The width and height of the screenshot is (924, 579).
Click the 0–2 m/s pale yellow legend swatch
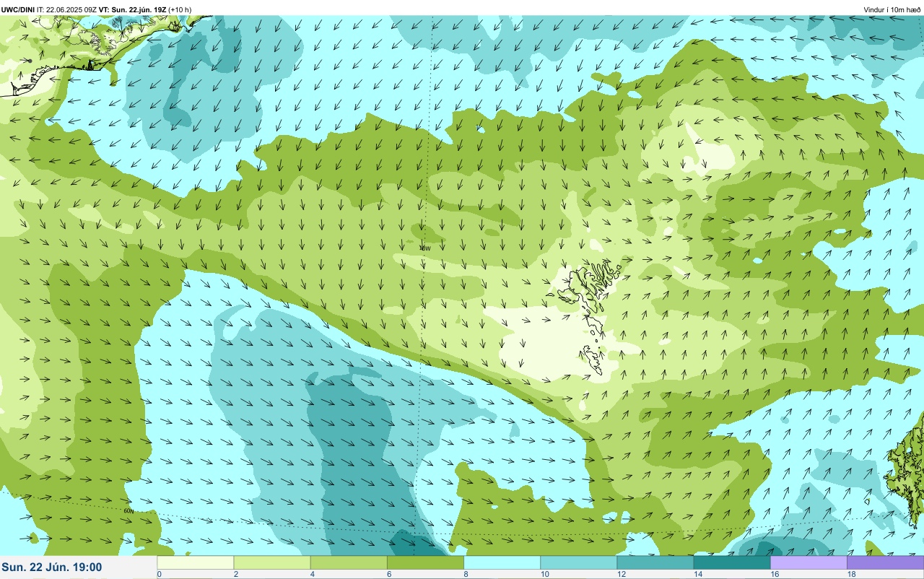[196, 562]
